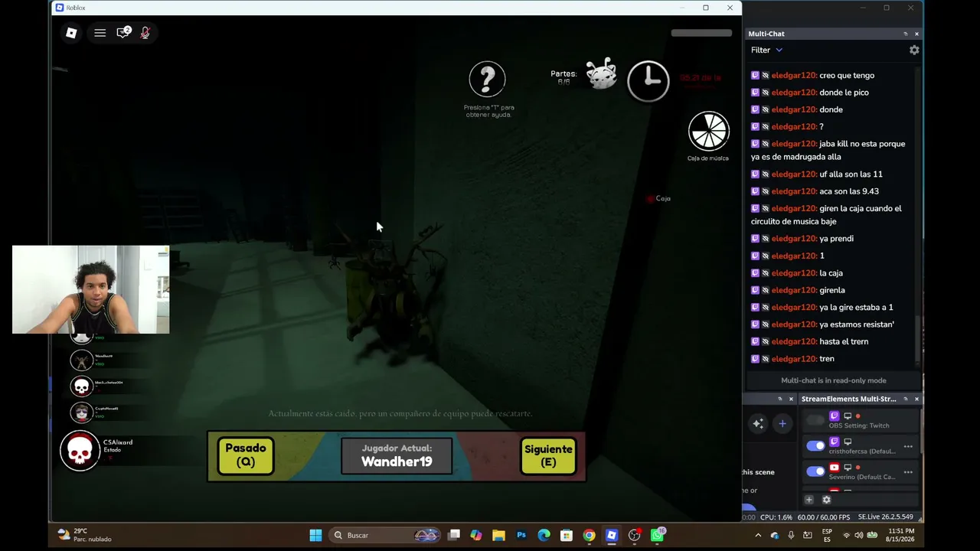Click the clock timer icon

point(648,80)
